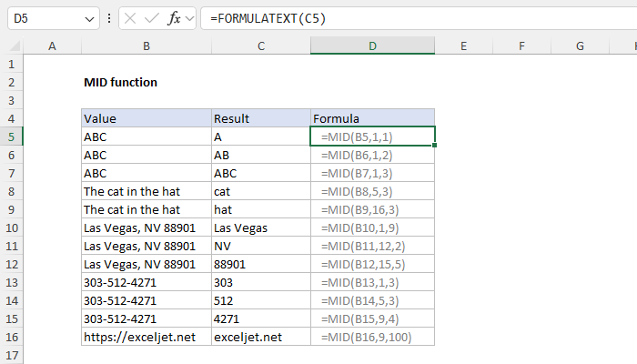Image resolution: width=637 pixels, height=364 pixels.
Task: Select cell with =MID(B12,15,5)
Action: point(372,264)
